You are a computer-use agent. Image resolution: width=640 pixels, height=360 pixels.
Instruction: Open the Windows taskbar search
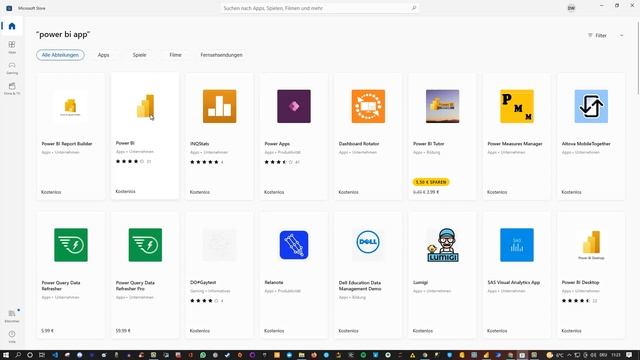[x=18, y=355]
